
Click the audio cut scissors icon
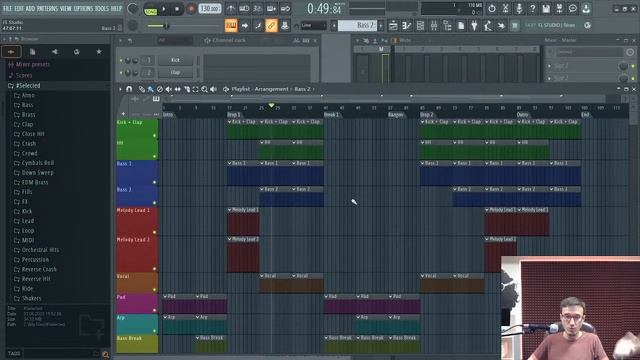tap(505, 9)
